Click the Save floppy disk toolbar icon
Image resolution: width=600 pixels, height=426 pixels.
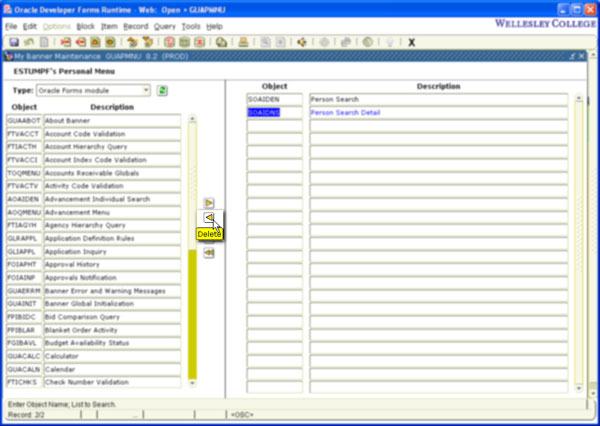(x=14, y=42)
